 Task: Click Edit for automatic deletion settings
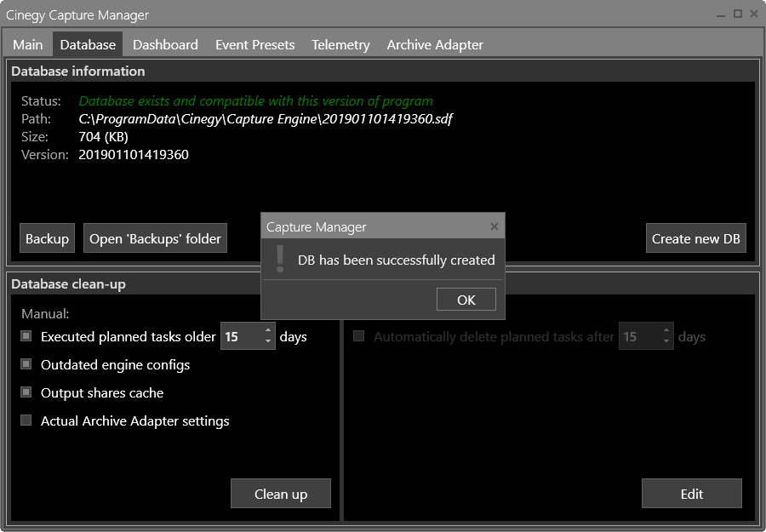[691, 493]
